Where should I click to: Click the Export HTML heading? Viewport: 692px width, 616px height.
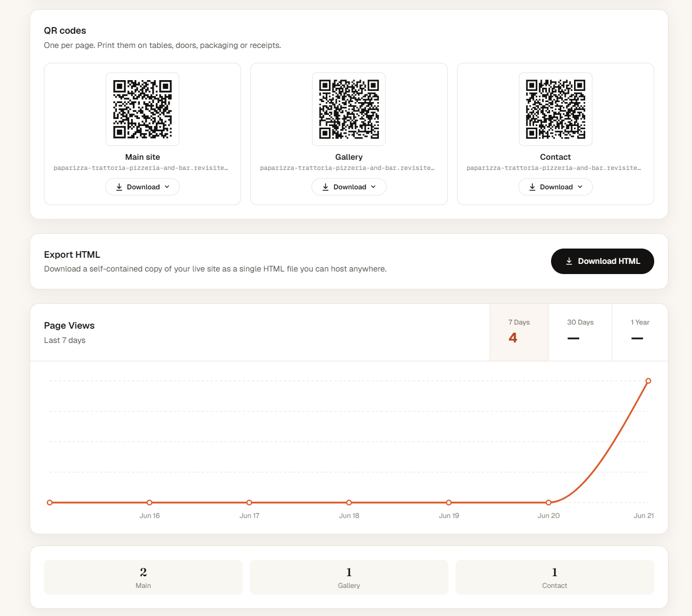[x=72, y=255]
